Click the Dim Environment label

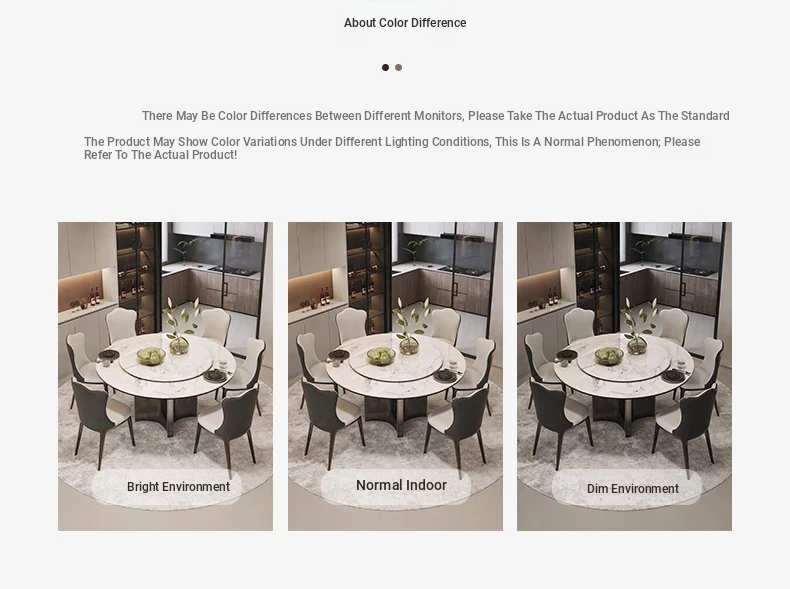(x=633, y=489)
